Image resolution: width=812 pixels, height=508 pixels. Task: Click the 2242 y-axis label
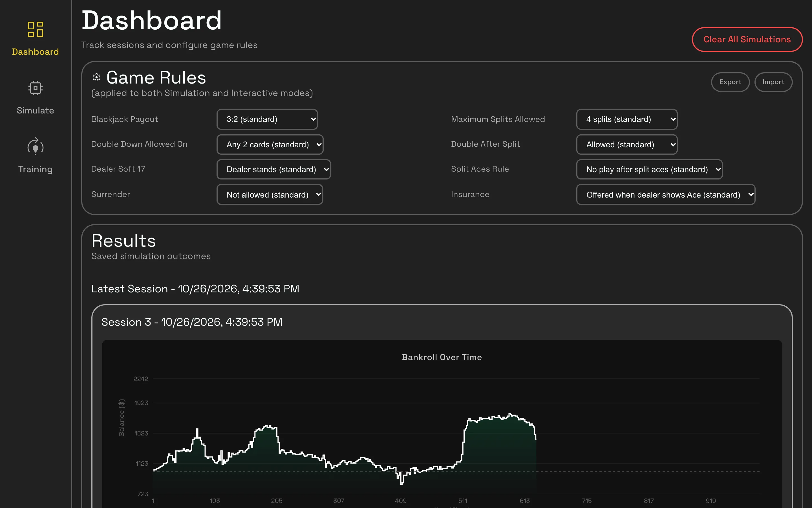tap(141, 379)
